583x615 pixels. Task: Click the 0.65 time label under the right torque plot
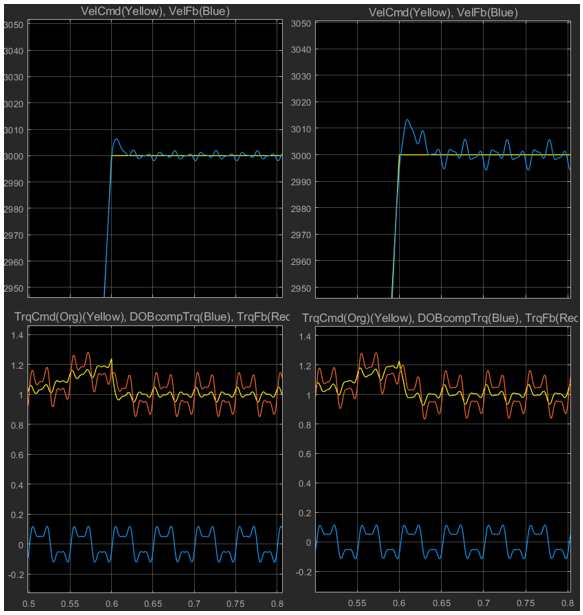441,603
